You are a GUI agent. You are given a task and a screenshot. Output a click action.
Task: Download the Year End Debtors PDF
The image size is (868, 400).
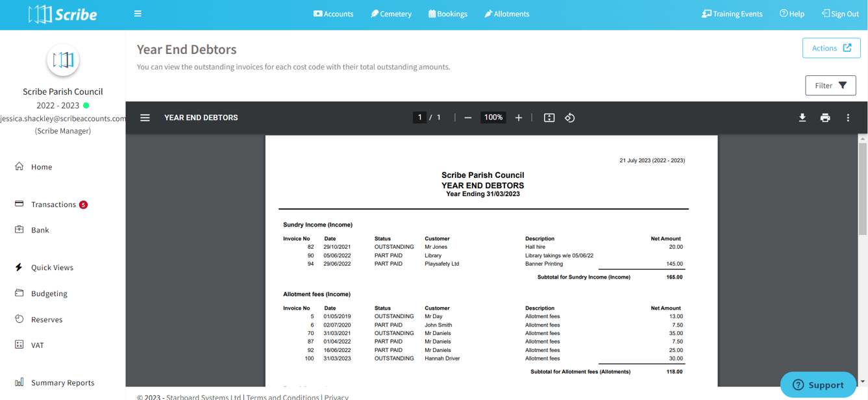(x=802, y=118)
